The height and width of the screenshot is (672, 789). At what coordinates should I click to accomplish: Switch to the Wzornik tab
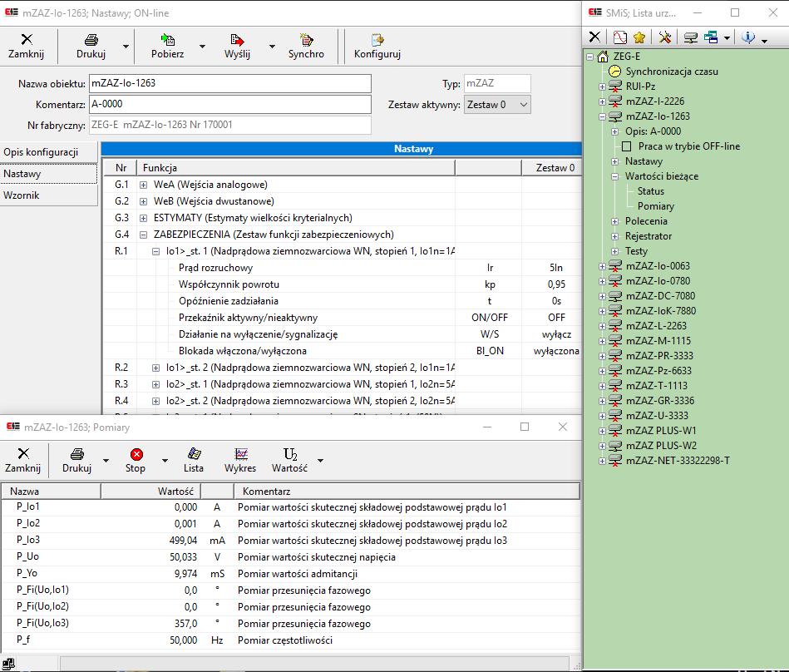49,195
